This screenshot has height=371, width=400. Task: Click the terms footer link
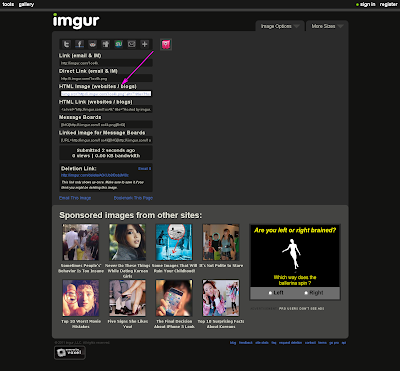(322, 343)
